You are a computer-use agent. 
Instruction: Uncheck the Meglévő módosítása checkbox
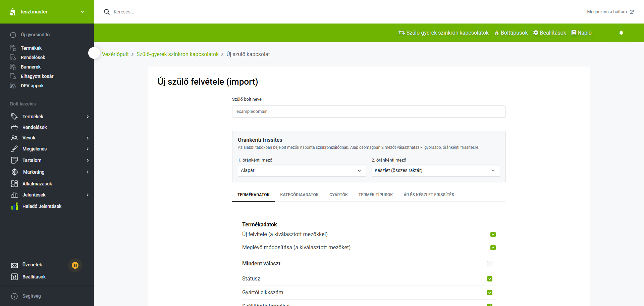click(x=493, y=248)
